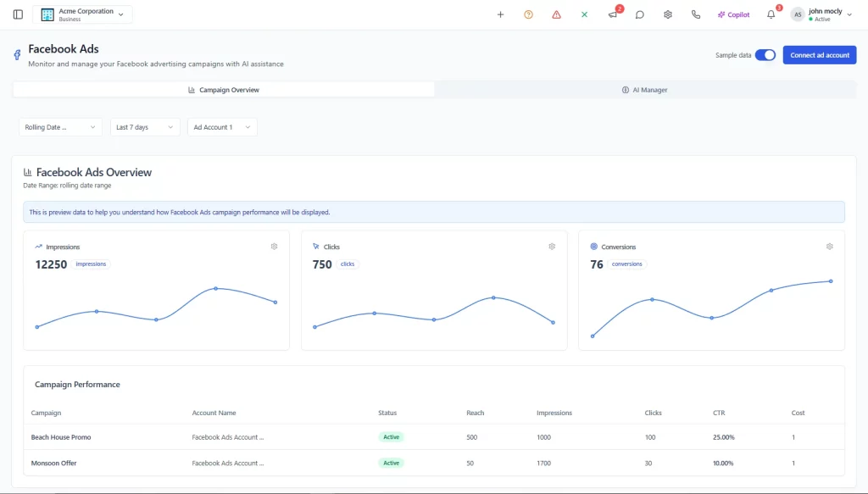Click the phone call icon
The height and width of the screenshot is (494, 868).
696,14
